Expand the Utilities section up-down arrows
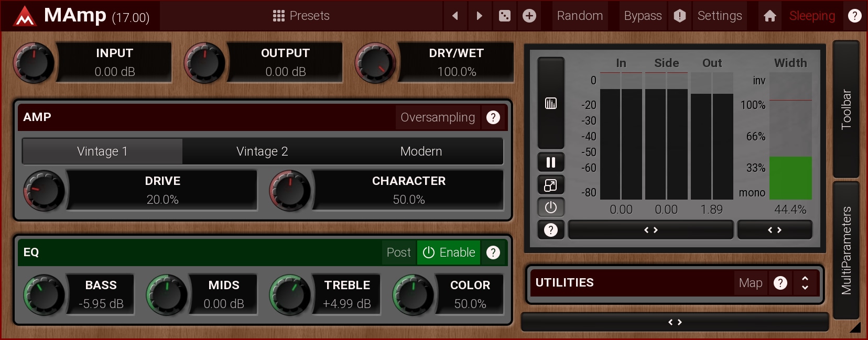Viewport: 868px width, 340px height. click(x=805, y=283)
